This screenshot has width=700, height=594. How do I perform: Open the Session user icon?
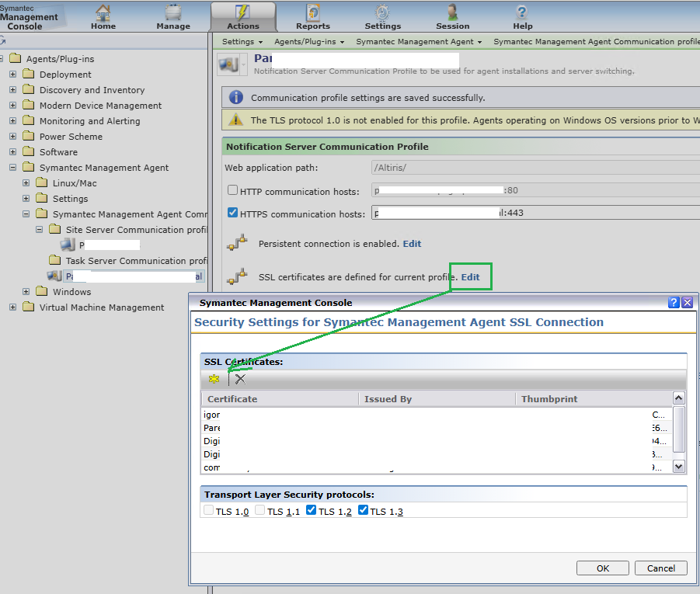pos(453,12)
